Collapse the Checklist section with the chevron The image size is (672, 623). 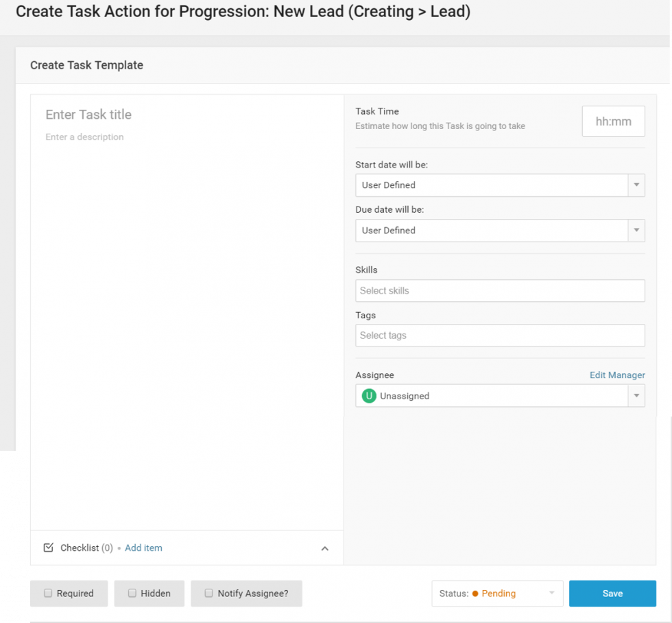coord(324,548)
